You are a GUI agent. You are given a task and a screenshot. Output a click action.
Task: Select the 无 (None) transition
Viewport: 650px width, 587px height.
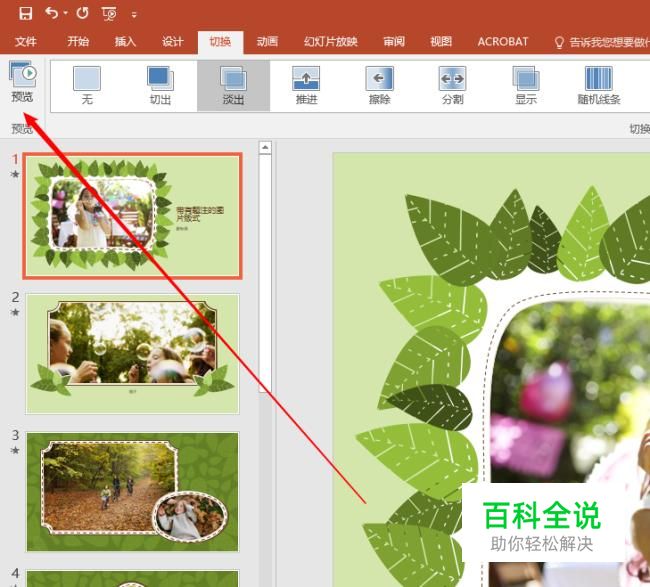(87, 85)
